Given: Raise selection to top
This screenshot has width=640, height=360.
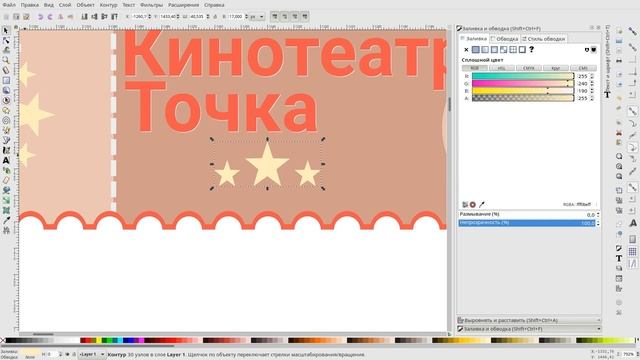Looking at the screenshot, I should (115, 17).
